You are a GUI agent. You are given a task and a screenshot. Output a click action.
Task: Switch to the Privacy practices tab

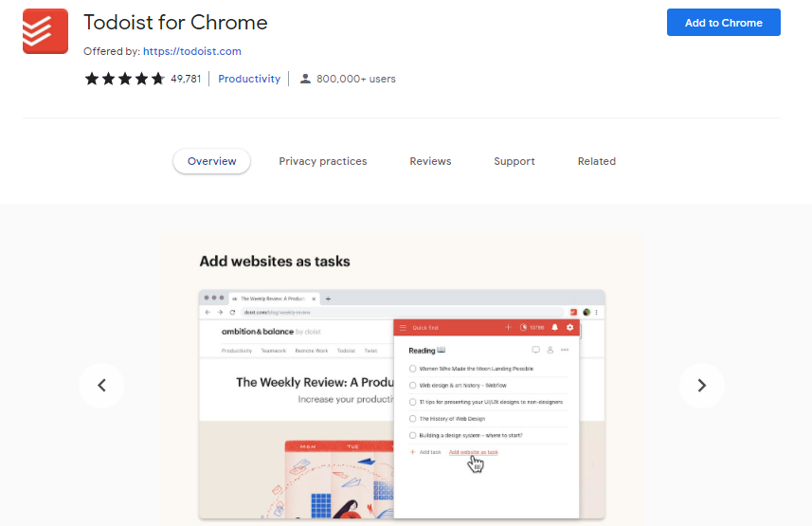(x=322, y=161)
